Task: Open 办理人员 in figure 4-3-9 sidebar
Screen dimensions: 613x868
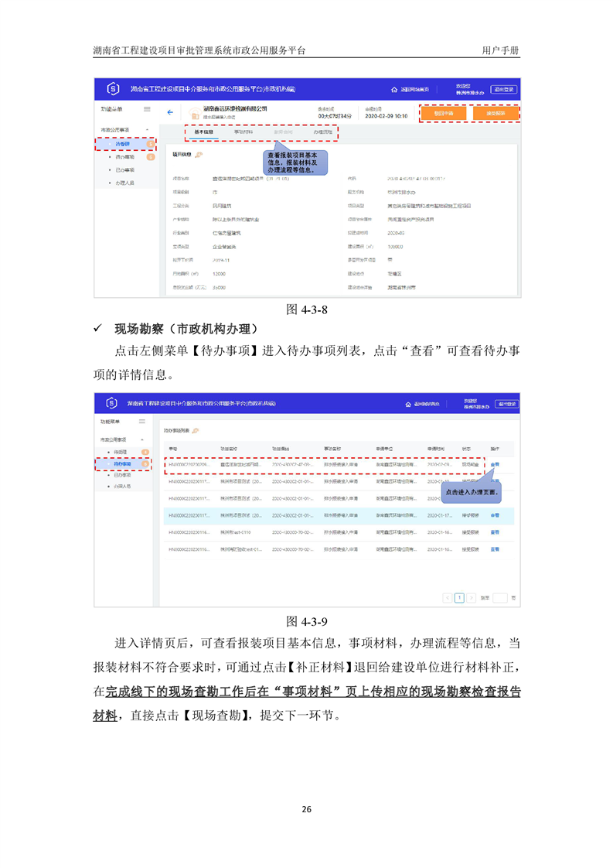Action: 122,487
